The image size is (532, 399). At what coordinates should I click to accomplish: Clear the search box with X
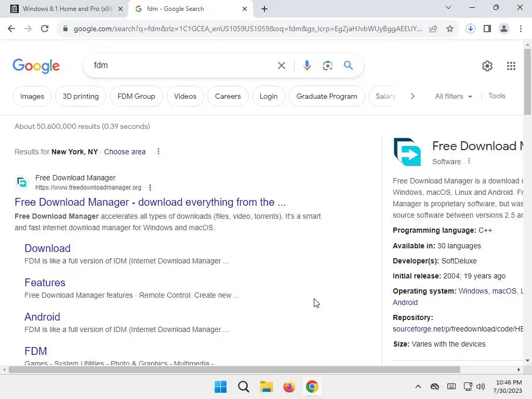(x=281, y=65)
